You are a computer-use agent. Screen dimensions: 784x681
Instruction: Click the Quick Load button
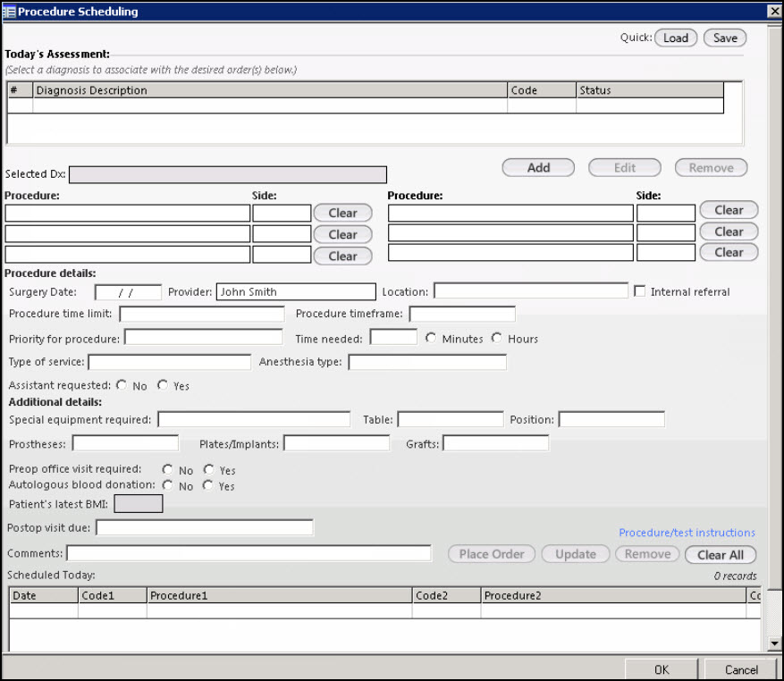coord(676,38)
